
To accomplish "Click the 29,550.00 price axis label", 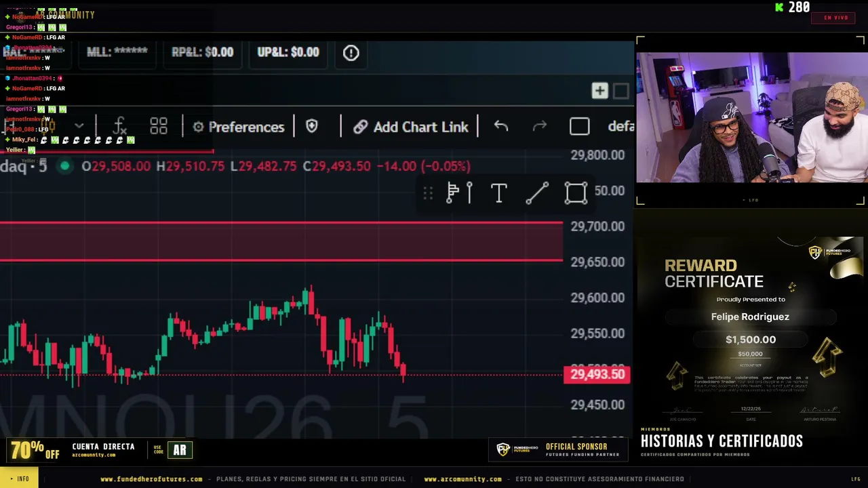I will click(x=597, y=333).
